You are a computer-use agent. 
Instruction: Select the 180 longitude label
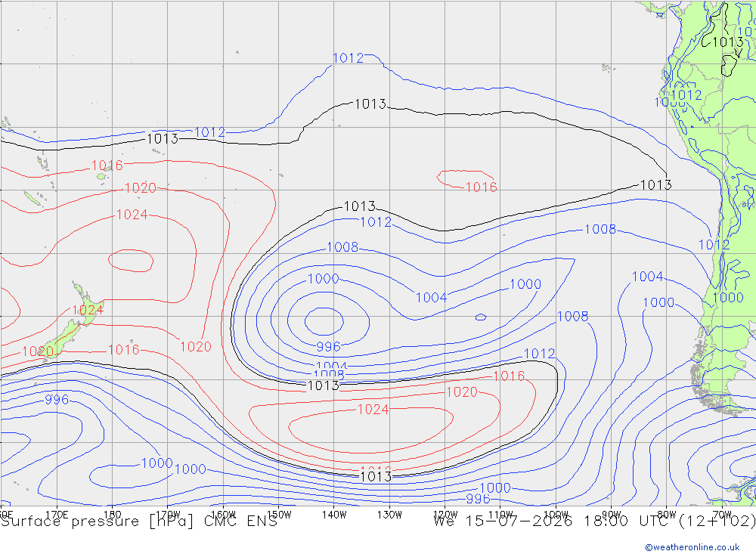point(113,515)
